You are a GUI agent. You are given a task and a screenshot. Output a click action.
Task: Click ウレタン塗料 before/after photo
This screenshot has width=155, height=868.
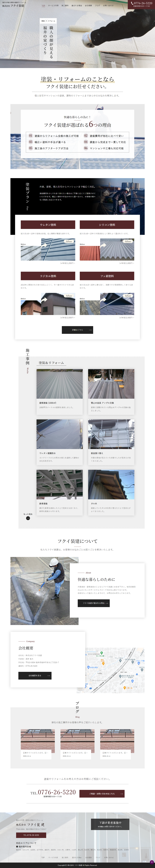coord(48,249)
